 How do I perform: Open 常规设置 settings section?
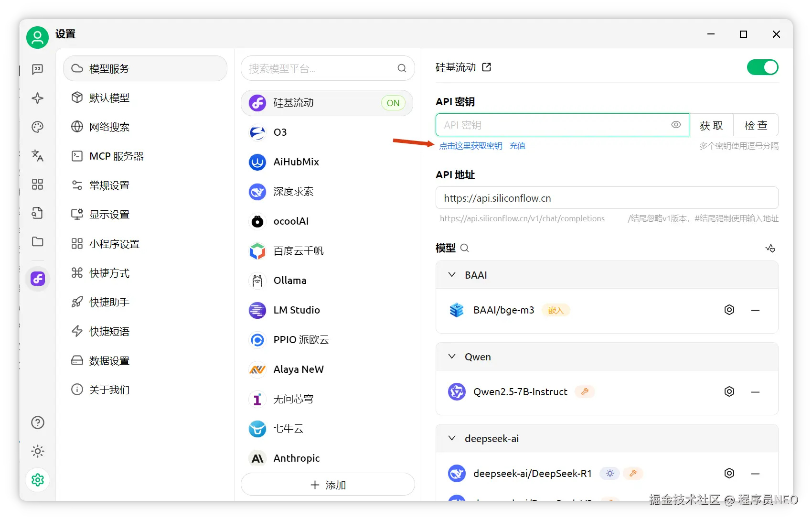click(145, 185)
